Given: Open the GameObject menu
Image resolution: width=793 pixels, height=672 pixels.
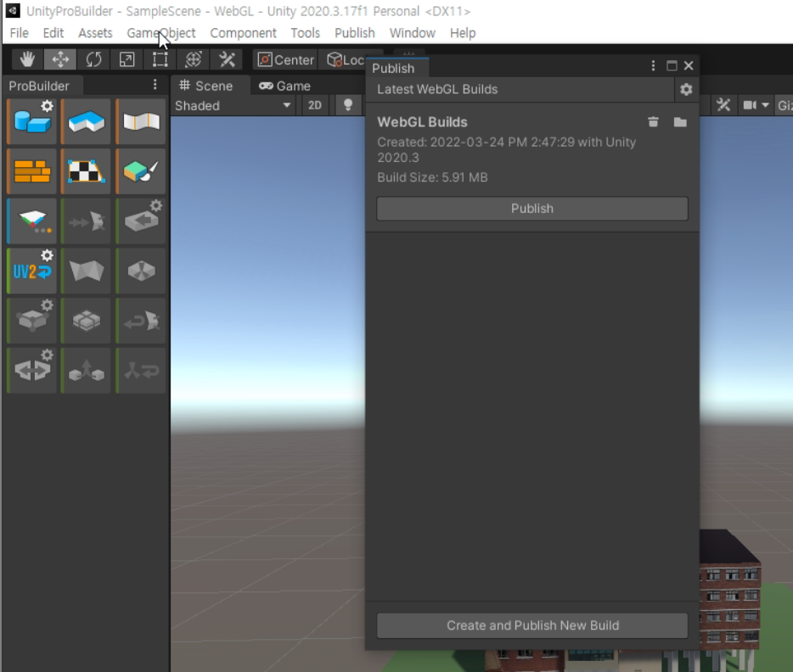Looking at the screenshot, I should (x=160, y=33).
